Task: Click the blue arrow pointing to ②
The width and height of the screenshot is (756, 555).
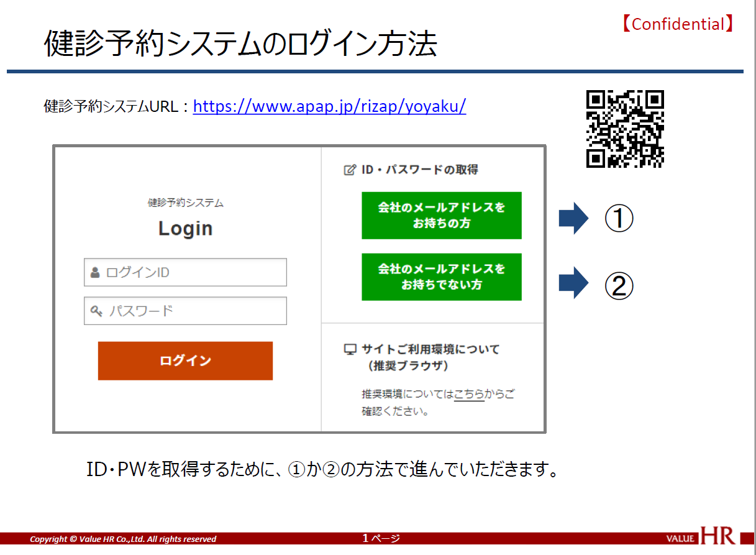Action: coord(573,283)
